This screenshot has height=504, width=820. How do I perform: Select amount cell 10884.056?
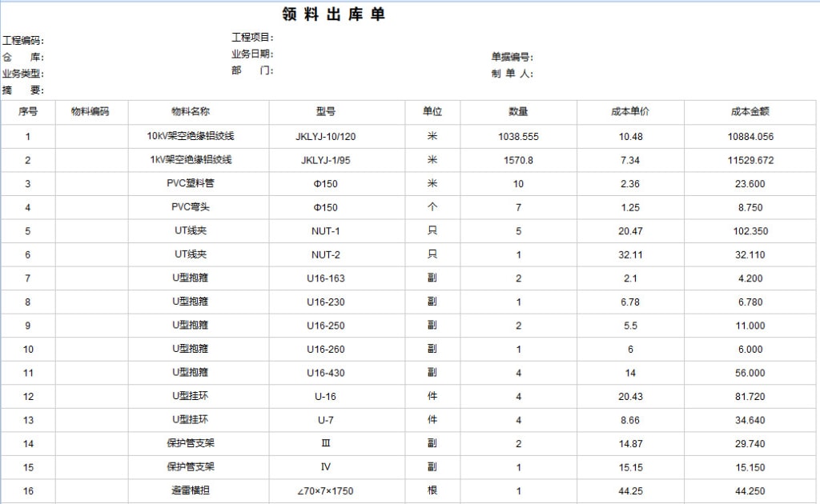[x=750, y=136]
